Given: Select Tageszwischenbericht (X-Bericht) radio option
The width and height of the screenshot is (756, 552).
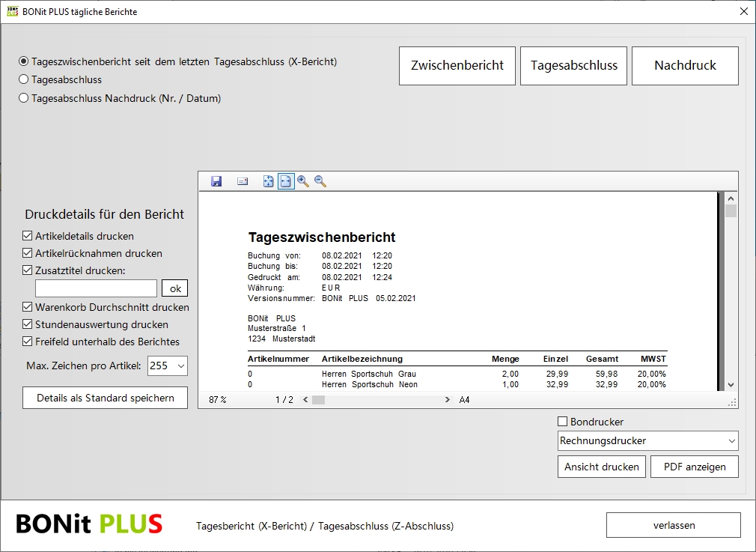Looking at the screenshot, I should click(x=178, y=61).
